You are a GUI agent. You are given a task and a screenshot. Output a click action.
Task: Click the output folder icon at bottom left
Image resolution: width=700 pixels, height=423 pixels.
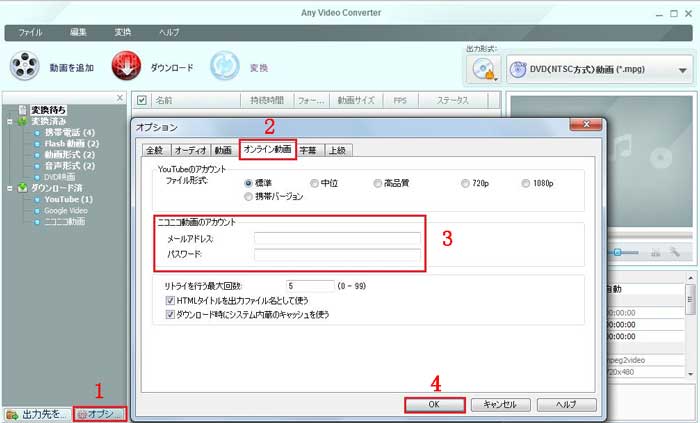pyautogui.click(x=12, y=415)
